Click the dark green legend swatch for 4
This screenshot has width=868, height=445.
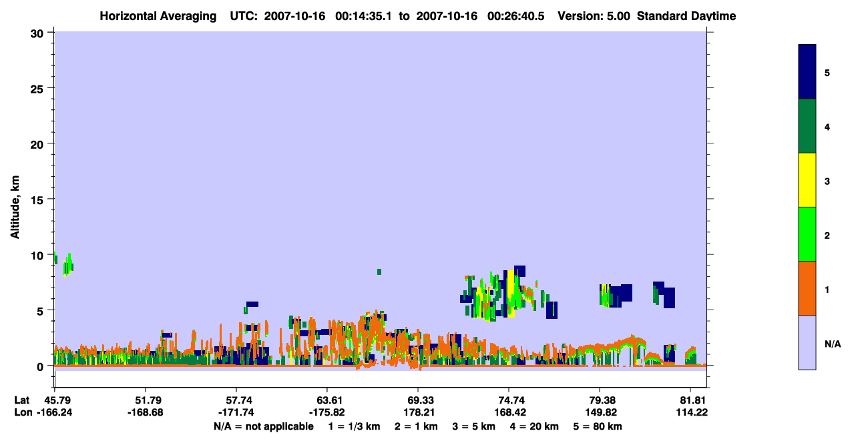pos(807,126)
